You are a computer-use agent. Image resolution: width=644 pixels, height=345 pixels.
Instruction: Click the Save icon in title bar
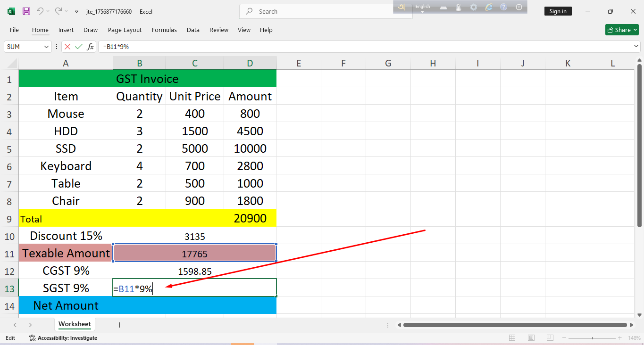(26, 11)
